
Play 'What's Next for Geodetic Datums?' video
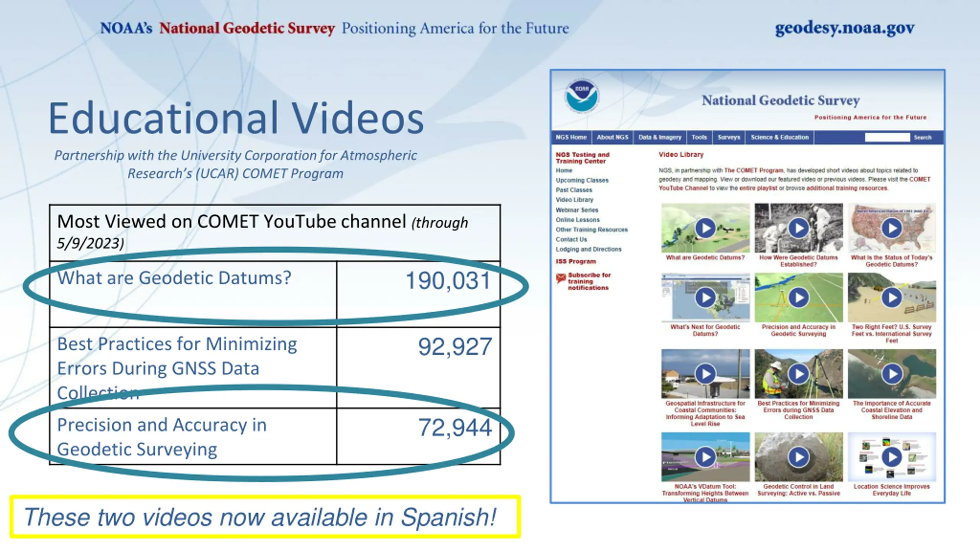click(706, 297)
